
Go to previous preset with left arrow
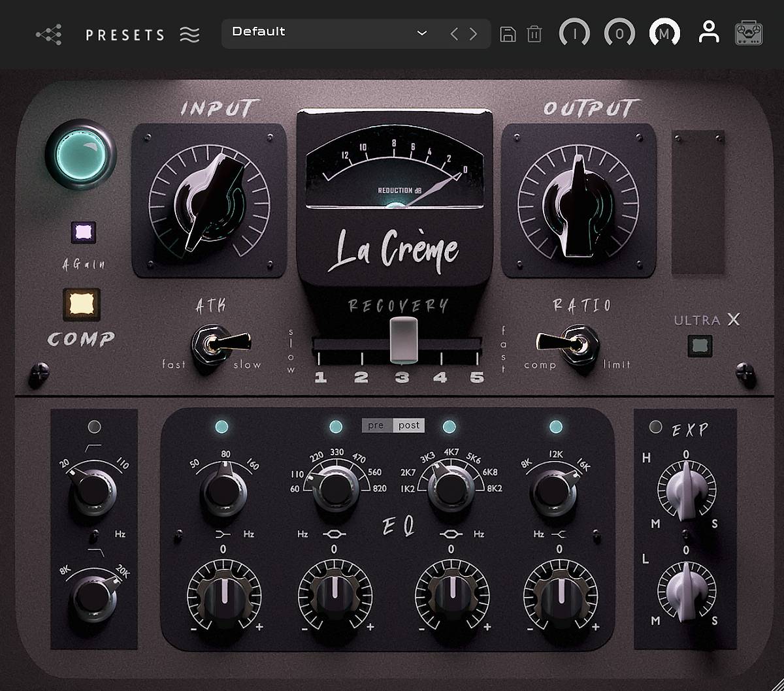pos(454,34)
